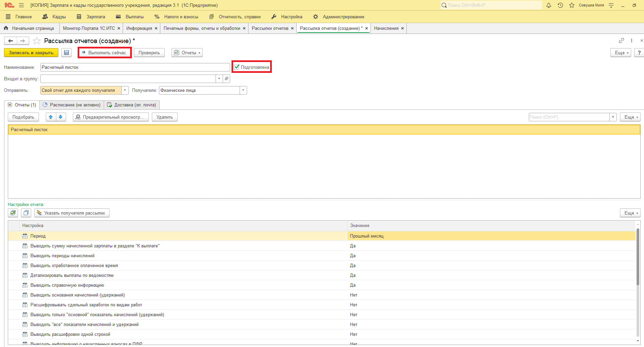Click the Подобрать button
This screenshot has width=644, height=347.
[x=23, y=117]
